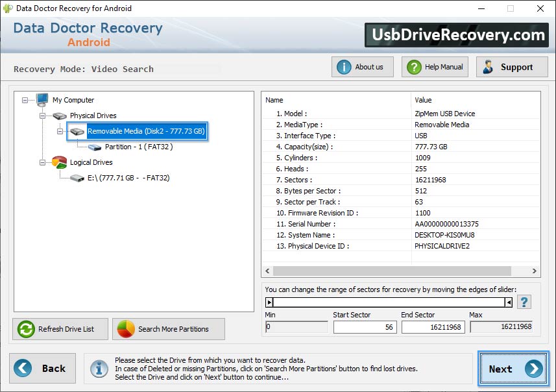556x392 pixels.
Task: Click the E:\ logical drive icon
Action: [77, 178]
